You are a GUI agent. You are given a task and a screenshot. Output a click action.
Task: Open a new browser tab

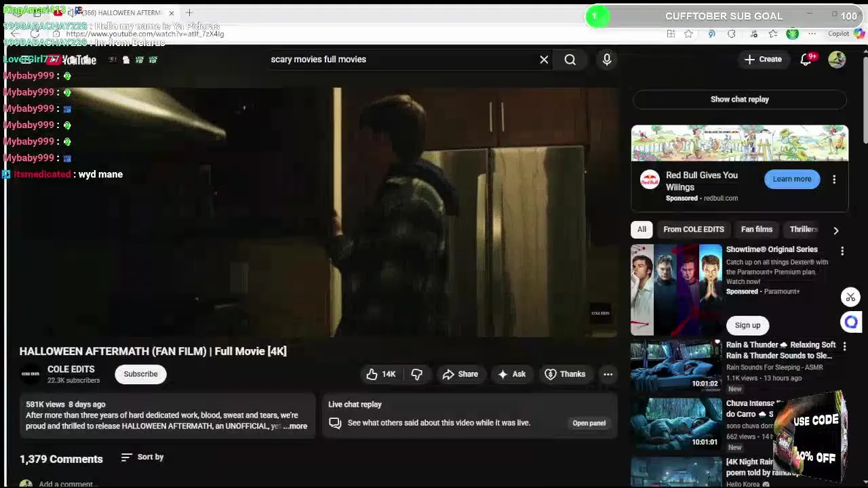pos(189,12)
